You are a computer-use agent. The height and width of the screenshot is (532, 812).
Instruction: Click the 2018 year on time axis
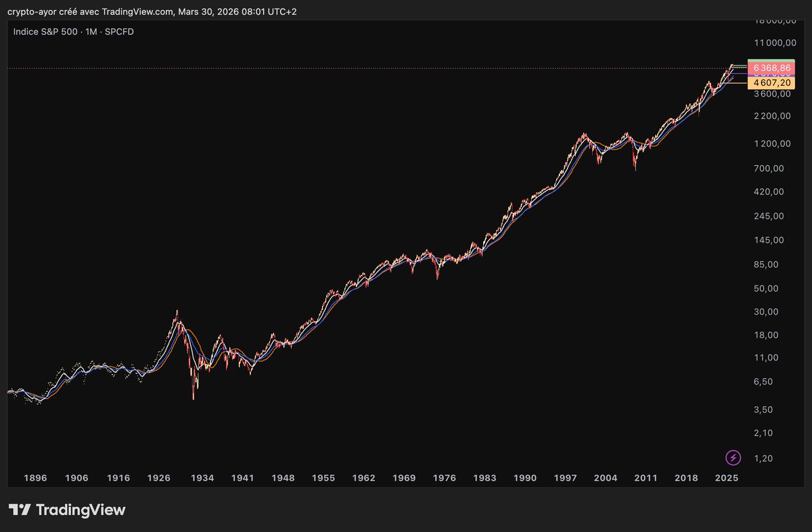[686, 478]
